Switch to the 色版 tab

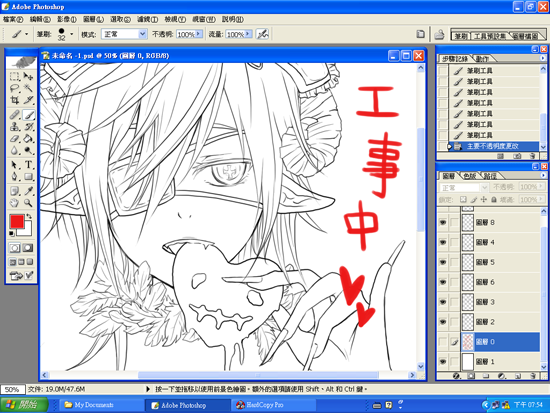point(470,176)
